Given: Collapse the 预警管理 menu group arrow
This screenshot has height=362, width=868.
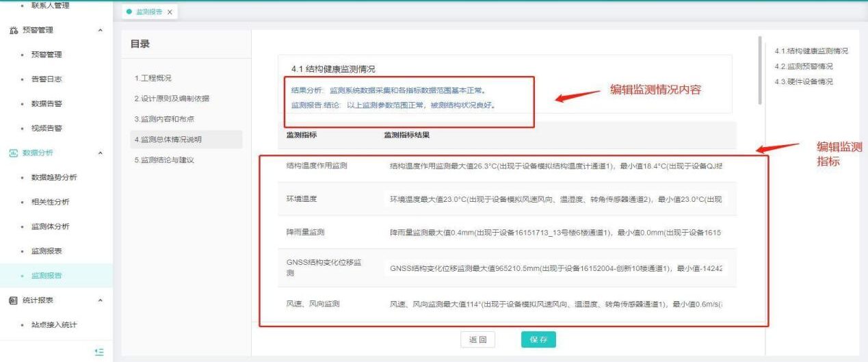Looking at the screenshot, I should [x=101, y=30].
